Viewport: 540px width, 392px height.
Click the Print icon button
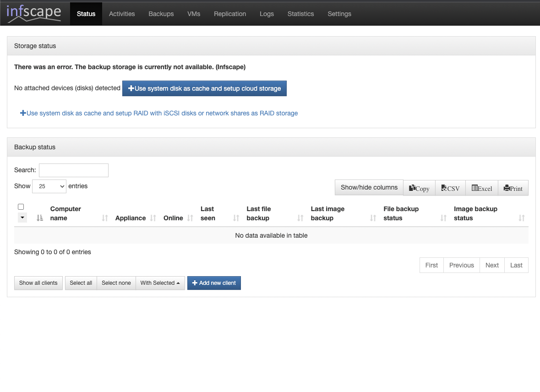[x=513, y=188]
